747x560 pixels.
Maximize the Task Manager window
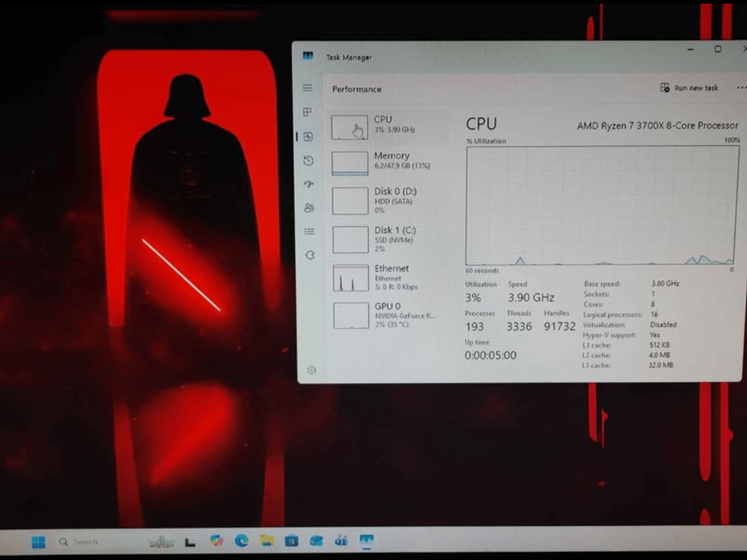click(718, 49)
